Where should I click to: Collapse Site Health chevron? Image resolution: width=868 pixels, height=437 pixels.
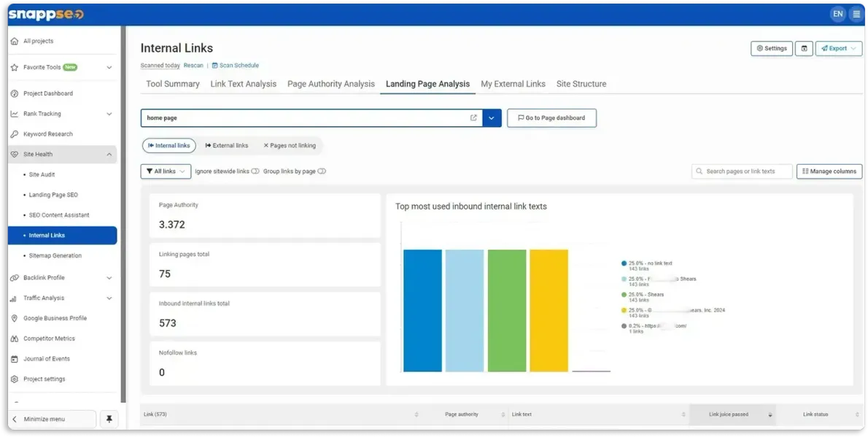tap(109, 155)
